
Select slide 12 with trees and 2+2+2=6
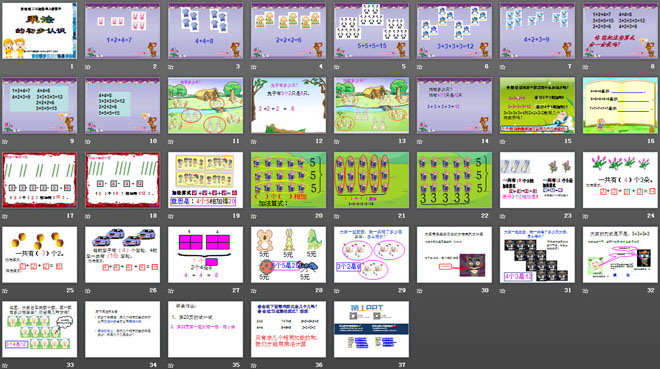coord(288,105)
